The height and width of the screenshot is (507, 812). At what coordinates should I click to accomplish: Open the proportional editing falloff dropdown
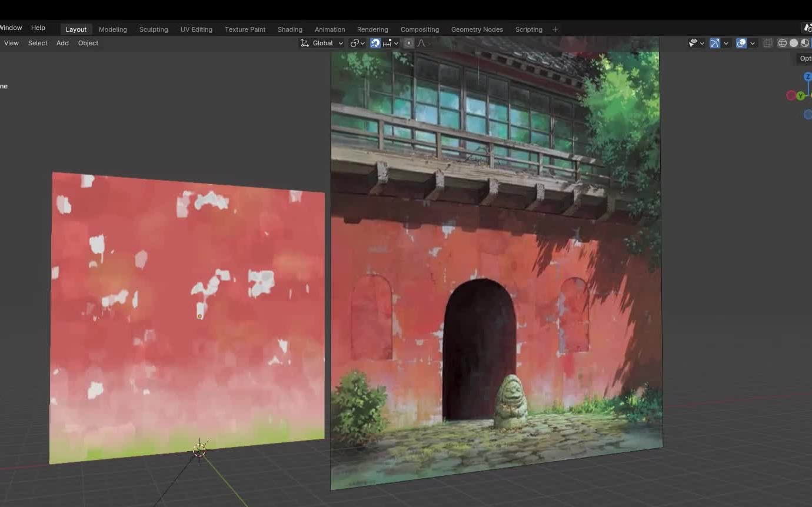tap(424, 43)
